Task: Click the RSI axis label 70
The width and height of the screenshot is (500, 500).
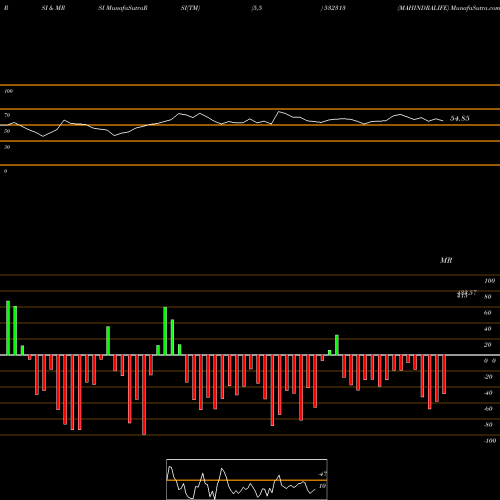Action: tap(7, 115)
